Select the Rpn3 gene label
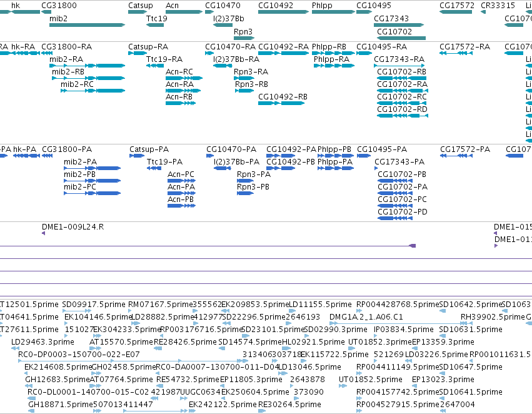Image resolution: width=532 pixels, height=414 pixels. point(243,31)
